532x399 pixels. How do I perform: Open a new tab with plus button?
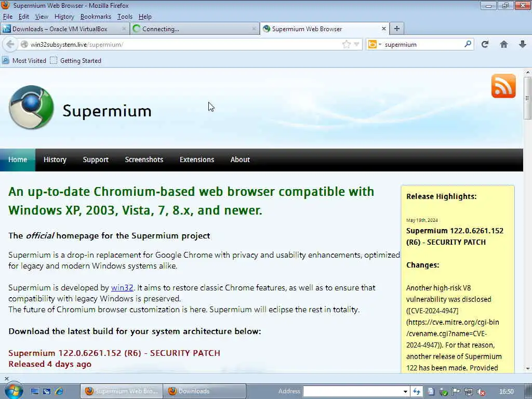coord(396,29)
